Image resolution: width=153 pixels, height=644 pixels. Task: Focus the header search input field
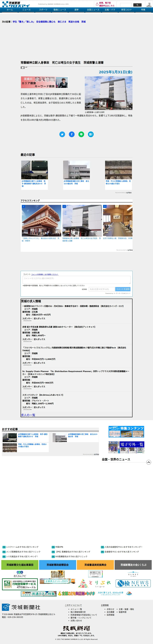(x=126, y=5)
